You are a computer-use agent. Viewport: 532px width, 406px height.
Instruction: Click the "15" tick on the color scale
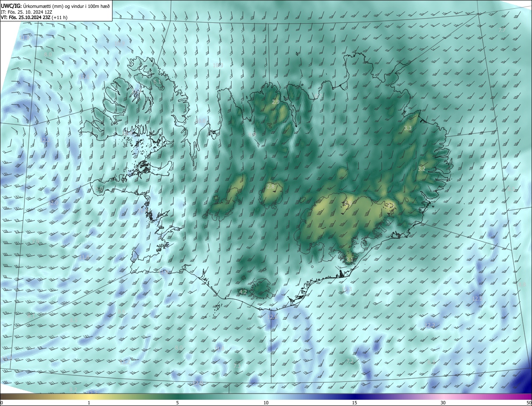(355, 403)
